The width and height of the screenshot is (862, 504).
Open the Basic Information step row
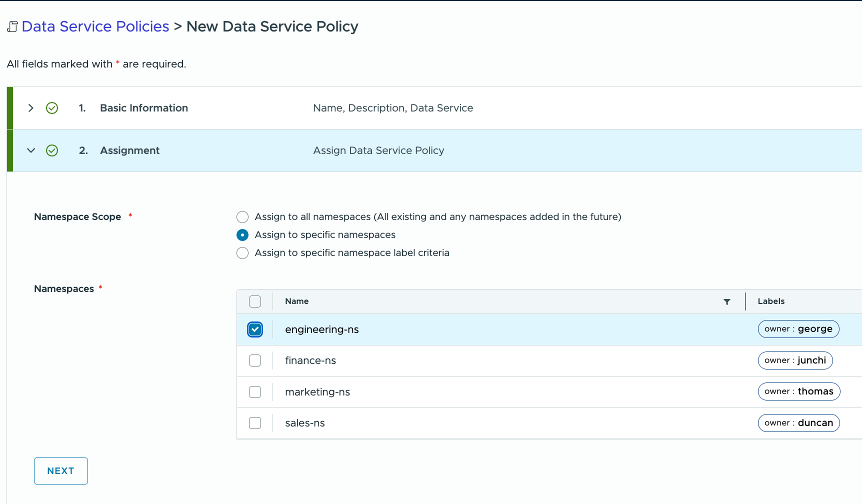tap(144, 108)
